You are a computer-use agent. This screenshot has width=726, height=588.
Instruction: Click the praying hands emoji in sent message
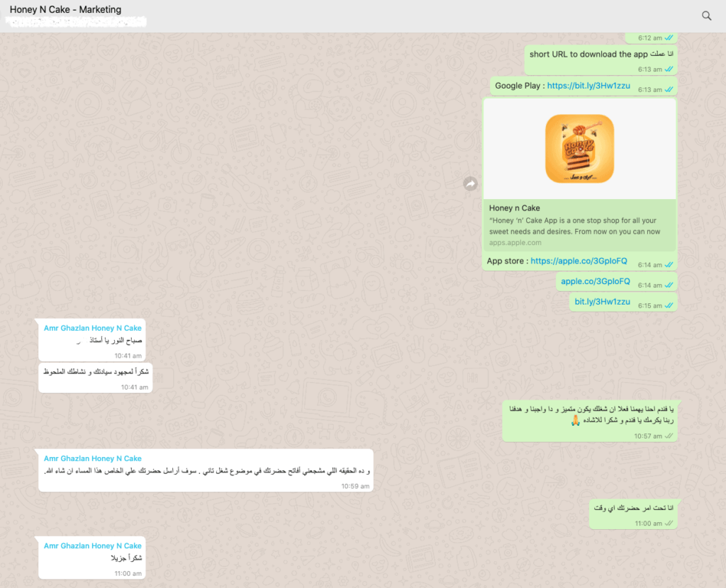click(575, 420)
